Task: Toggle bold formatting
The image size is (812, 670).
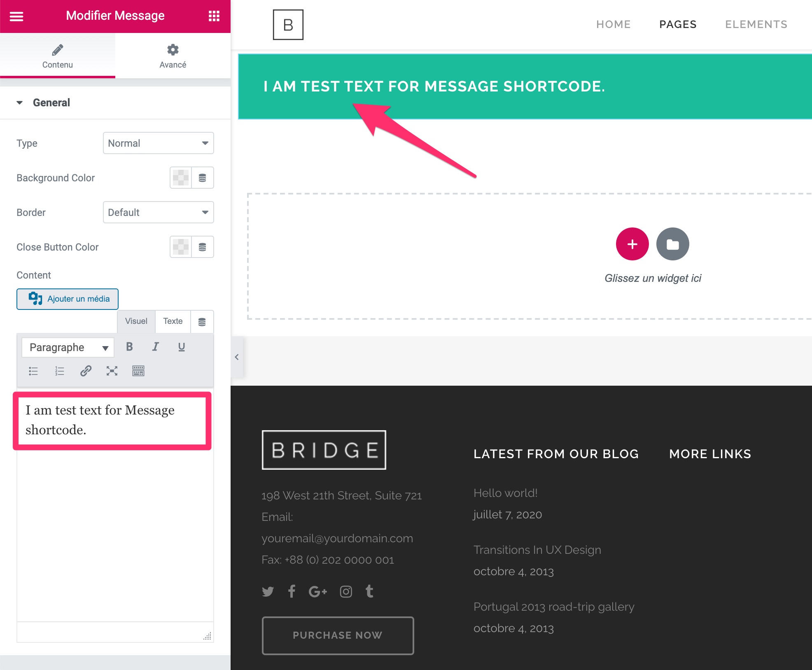Action: click(x=129, y=347)
